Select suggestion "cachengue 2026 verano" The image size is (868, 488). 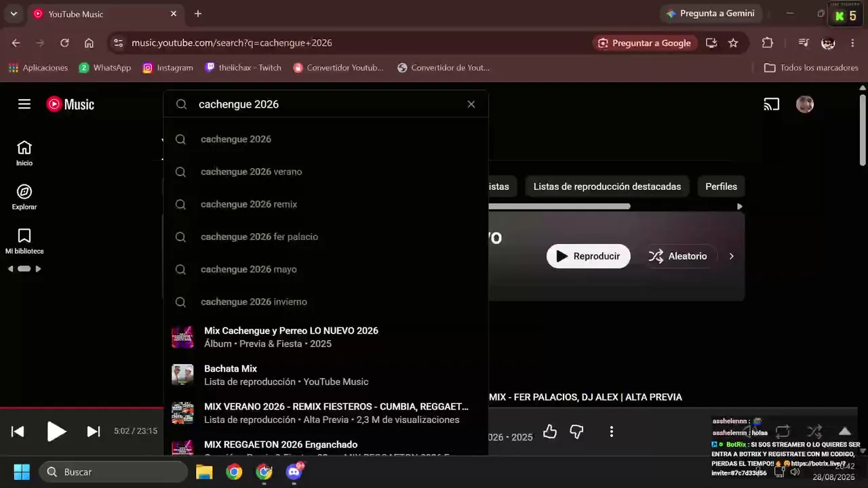[x=325, y=171]
